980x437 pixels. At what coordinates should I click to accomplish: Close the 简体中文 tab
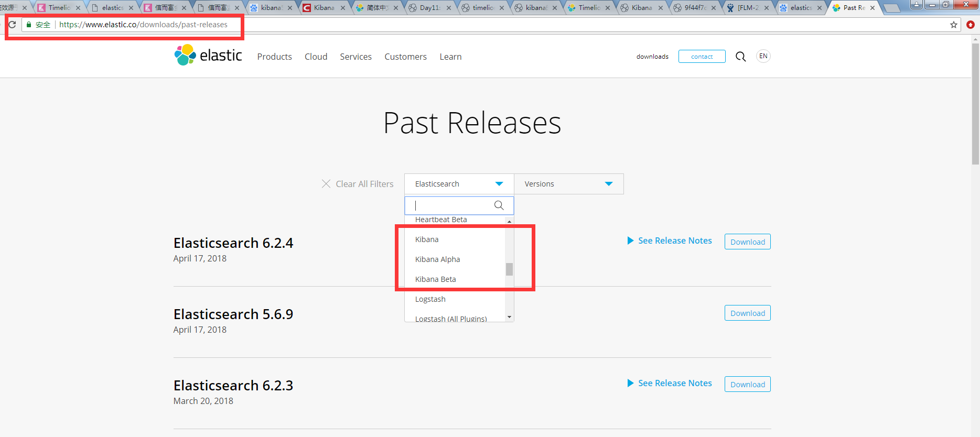pos(396,8)
